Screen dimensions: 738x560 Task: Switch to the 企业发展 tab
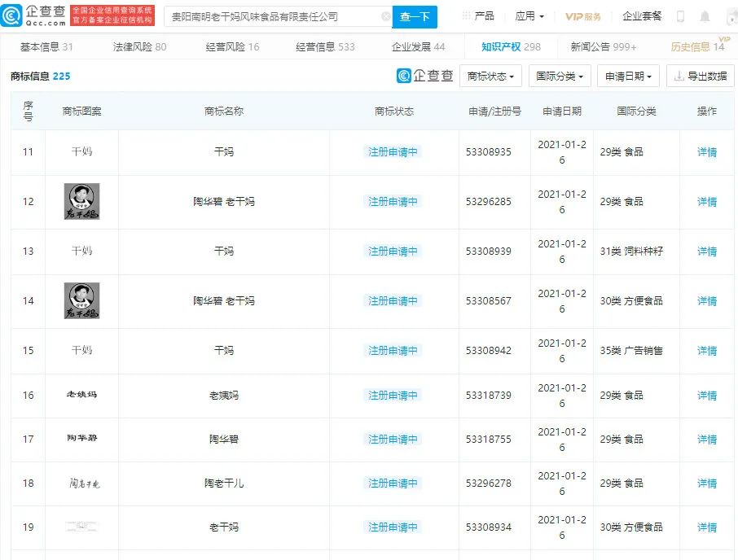point(418,46)
